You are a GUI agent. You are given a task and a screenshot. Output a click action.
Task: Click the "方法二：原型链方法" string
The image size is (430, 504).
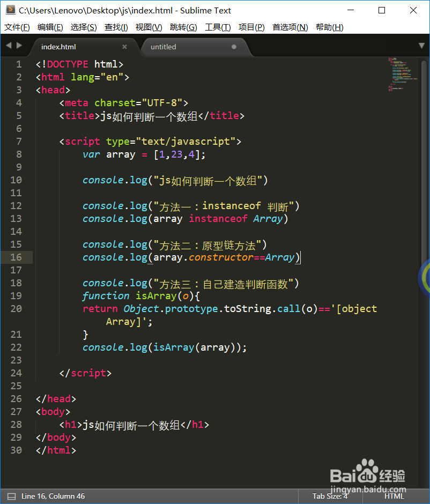[x=207, y=245]
